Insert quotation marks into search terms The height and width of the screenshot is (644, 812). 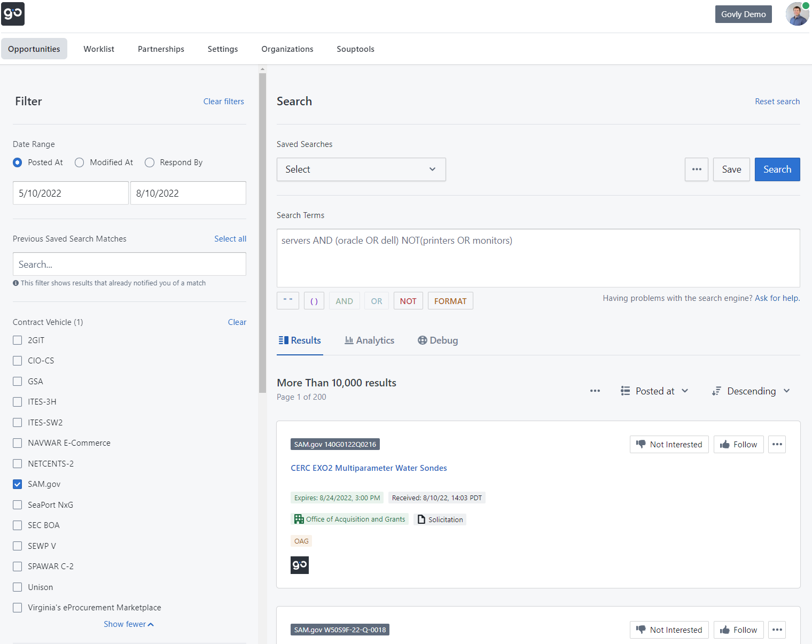pos(287,300)
